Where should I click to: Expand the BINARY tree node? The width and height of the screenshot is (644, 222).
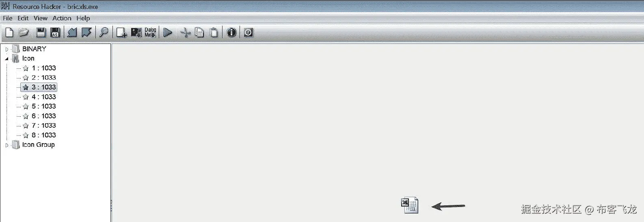(x=6, y=49)
